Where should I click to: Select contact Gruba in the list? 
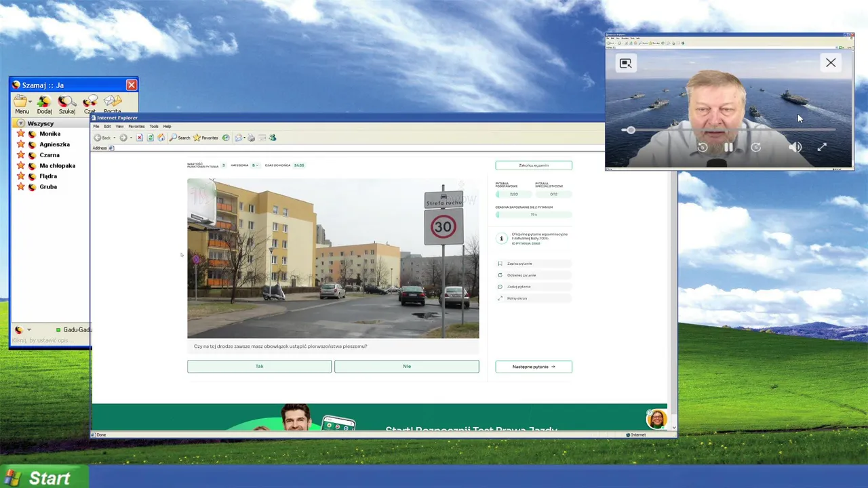[x=48, y=186]
